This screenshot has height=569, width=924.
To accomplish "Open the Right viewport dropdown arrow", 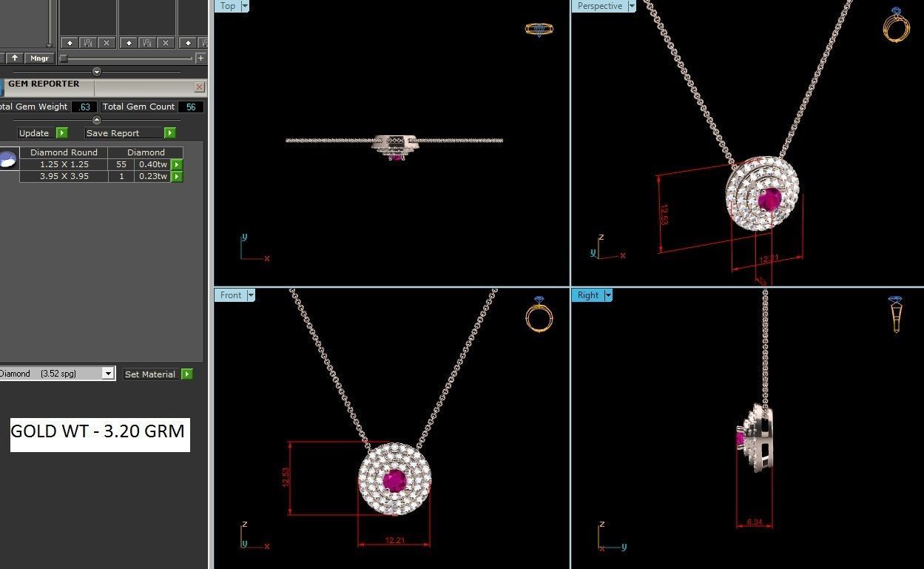I will pyautogui.click(x=608, y=295).
